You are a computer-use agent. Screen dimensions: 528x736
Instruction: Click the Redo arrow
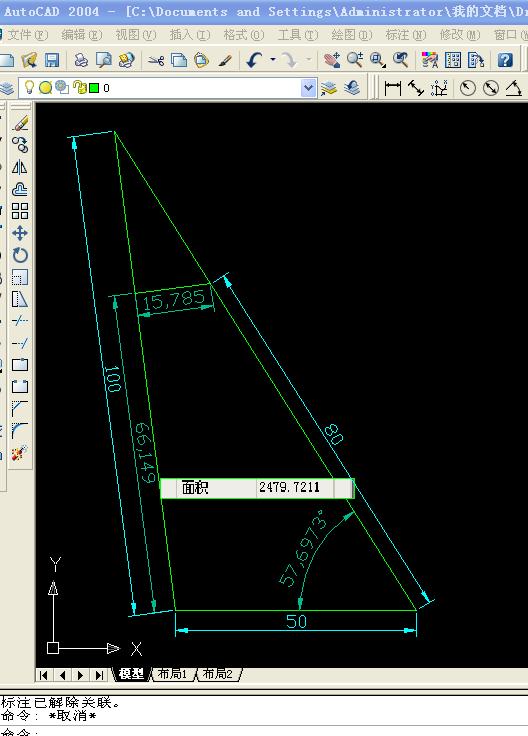click(290, 60)
